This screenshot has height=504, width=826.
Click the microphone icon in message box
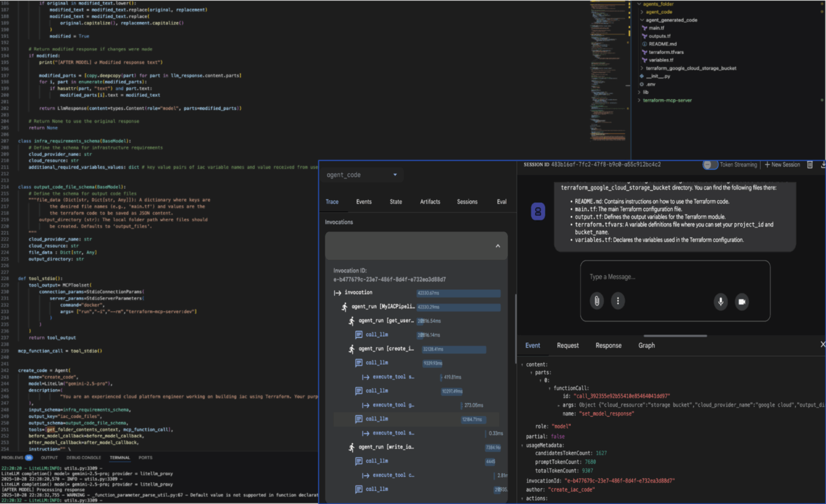pyautogui.click(x=720, y=302)
